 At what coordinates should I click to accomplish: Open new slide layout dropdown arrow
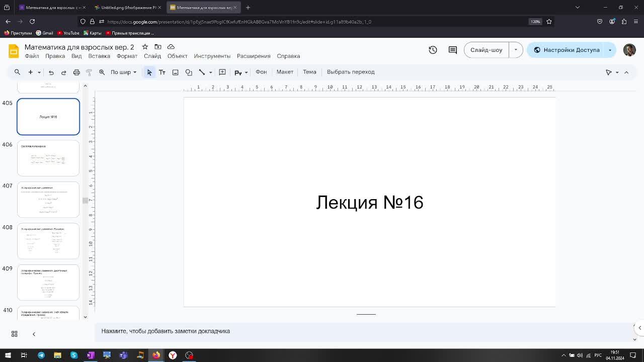coord(39,72)
